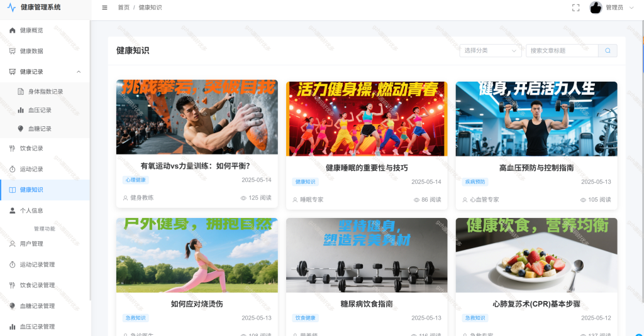Click the hamburger menu collapse icon

[105, 8]
